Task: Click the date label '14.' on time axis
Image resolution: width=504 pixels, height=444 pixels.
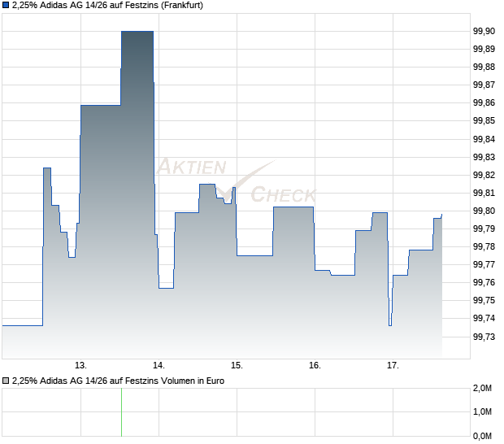Action: (159, 366)
